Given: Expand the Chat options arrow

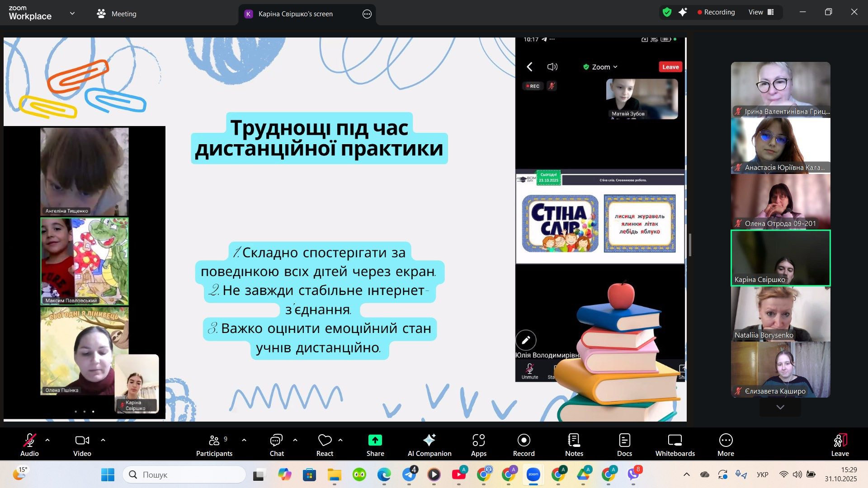Looking at the screenshot, I should (295, 440).
